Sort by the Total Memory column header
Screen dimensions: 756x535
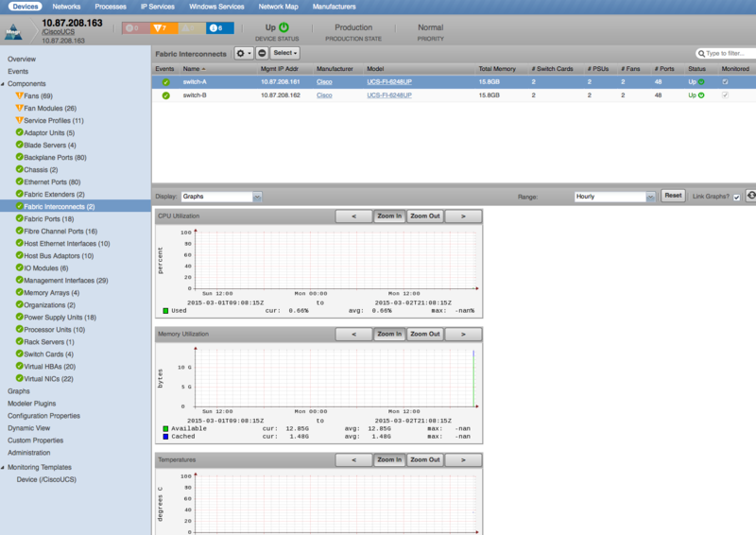[497, 69]
